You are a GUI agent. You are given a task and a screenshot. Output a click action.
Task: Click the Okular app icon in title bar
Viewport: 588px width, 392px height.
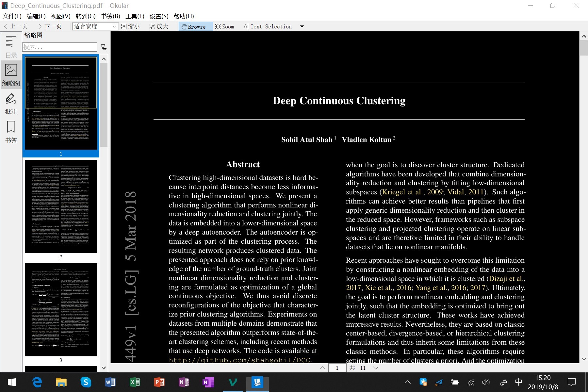pos(5,6)
